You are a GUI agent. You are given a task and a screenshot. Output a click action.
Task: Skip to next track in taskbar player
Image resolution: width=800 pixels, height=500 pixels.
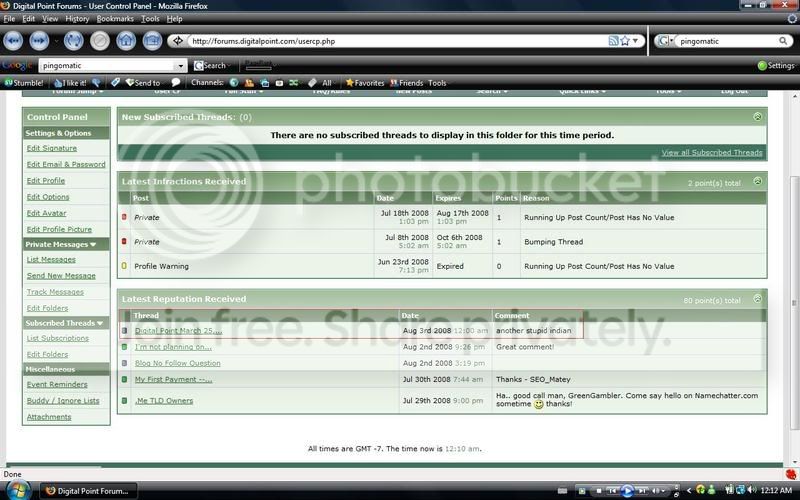pos(642,491)
